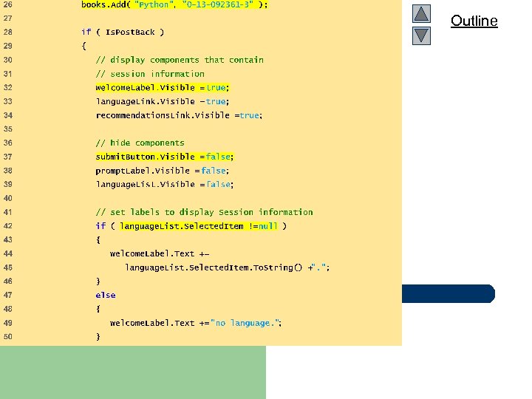This screenshot has width=532, height=399.
Task: Click the books.Add "Python" code line
Action: click(x=174, y=4)
